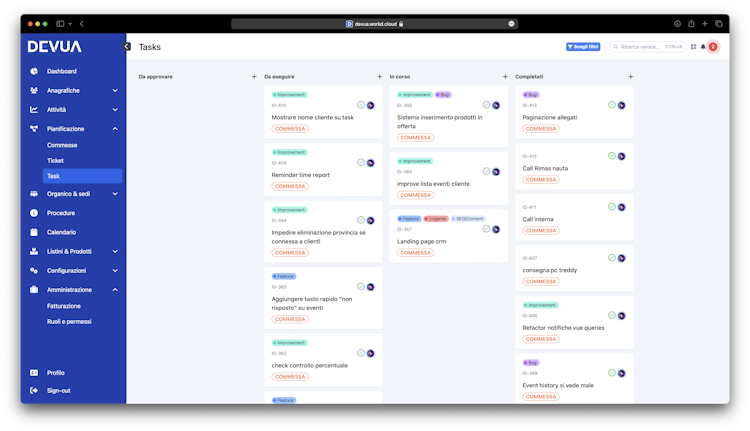Click the Amministrazione briefcase icon
This screenshot has width=750, height=431.
click(34, 289)
